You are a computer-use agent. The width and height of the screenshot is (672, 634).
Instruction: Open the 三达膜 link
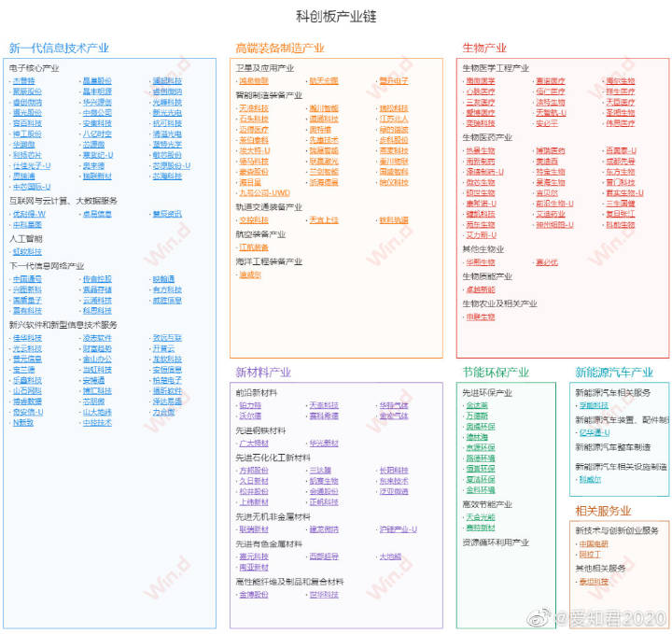320,471
